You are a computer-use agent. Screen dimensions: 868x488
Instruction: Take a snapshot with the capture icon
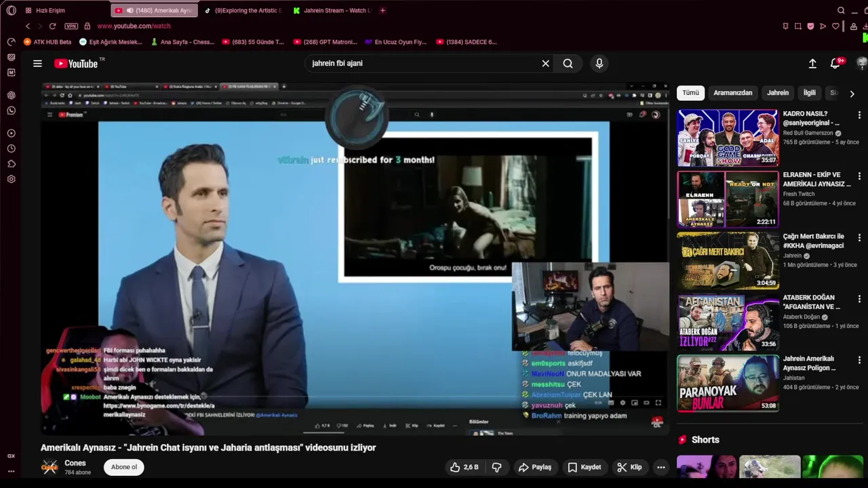point(797,26)
